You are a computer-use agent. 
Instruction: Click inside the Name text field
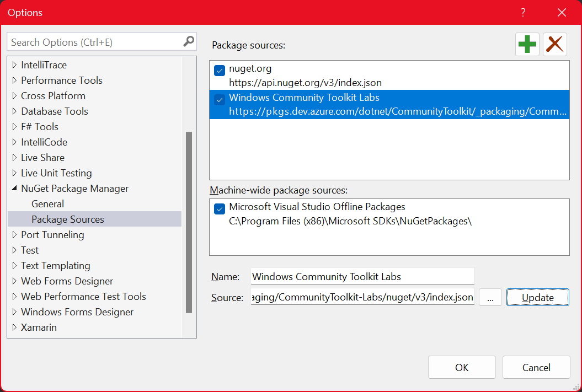[362, 276]
